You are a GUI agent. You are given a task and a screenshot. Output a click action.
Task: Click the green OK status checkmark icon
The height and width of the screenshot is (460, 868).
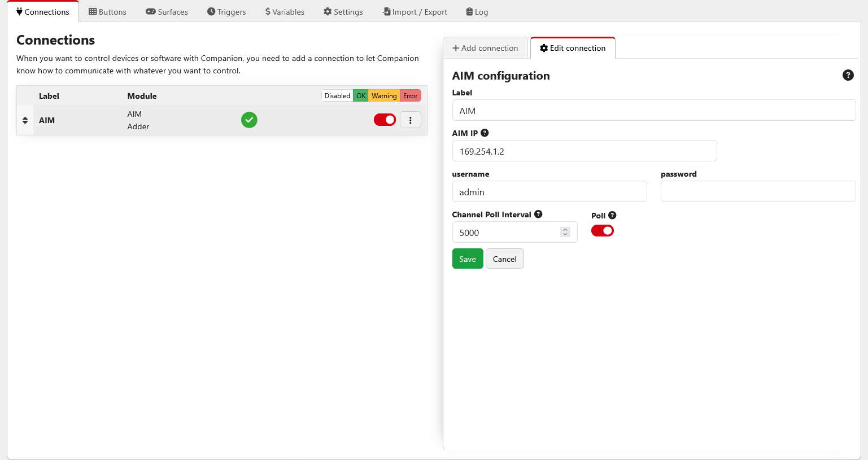pos(249,120)
